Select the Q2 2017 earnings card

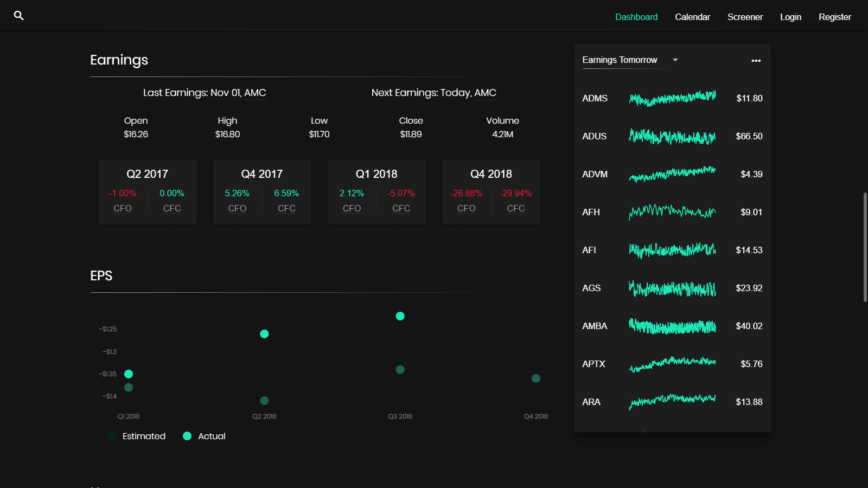pos(147,191)
